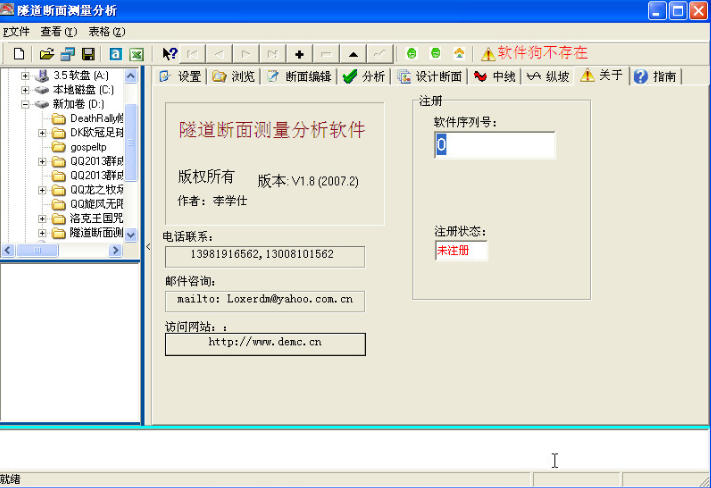Expand the 3.5 软盘 (A:) drive node
The width and height of the screenshot is (711, 488).
(x=25, y=76)
